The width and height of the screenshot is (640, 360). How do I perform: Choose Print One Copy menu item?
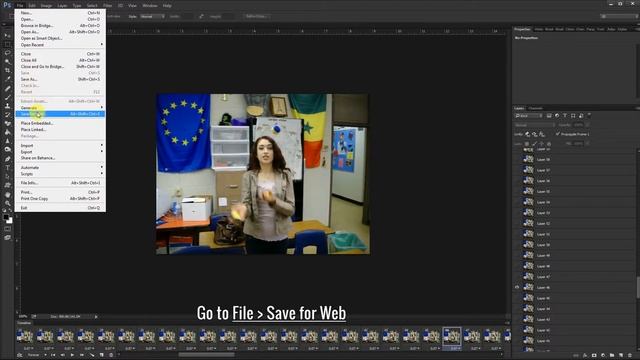(x=60, y=198)
